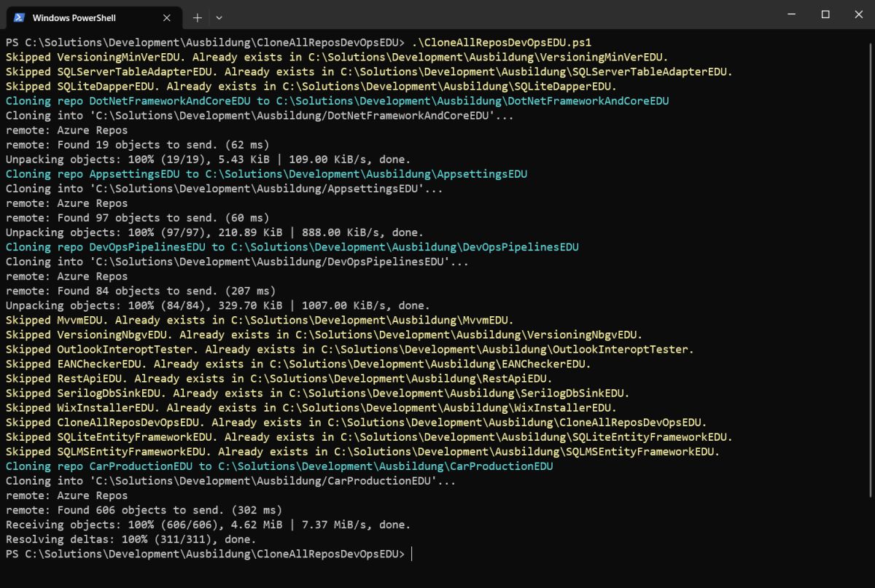875x588 pixels.
Task: Click the 'Skipped SQLMSEntityFrameworkEDU' line
Action: (362, 450)
